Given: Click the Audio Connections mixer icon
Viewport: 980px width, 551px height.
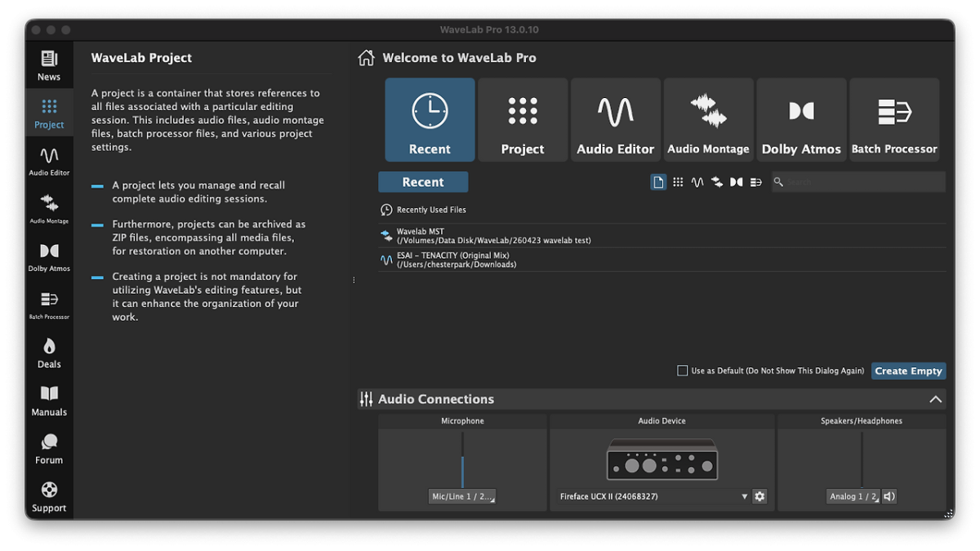Looking at the screenshot, I should pos(366,399).
